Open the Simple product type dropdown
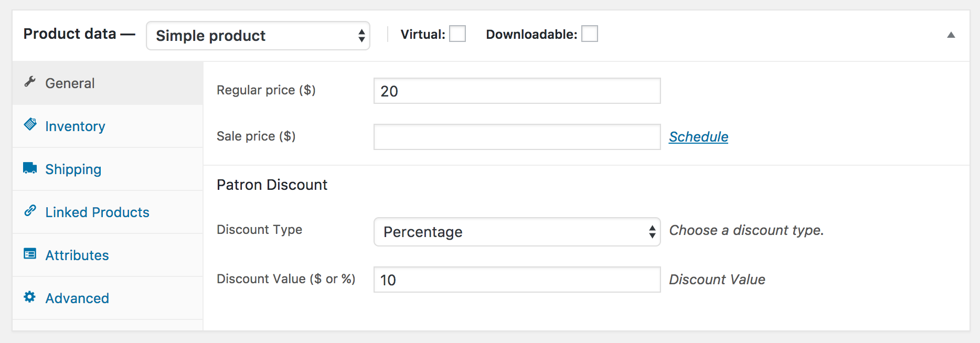The width and height of the screenshot is (980, 343). pyautogui.click(x=258, y=36)
